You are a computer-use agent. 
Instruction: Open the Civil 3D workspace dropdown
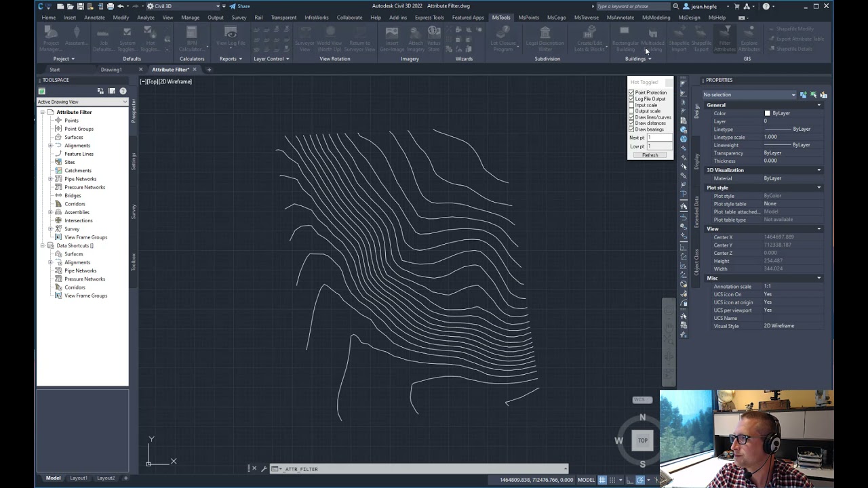[183, 6]
